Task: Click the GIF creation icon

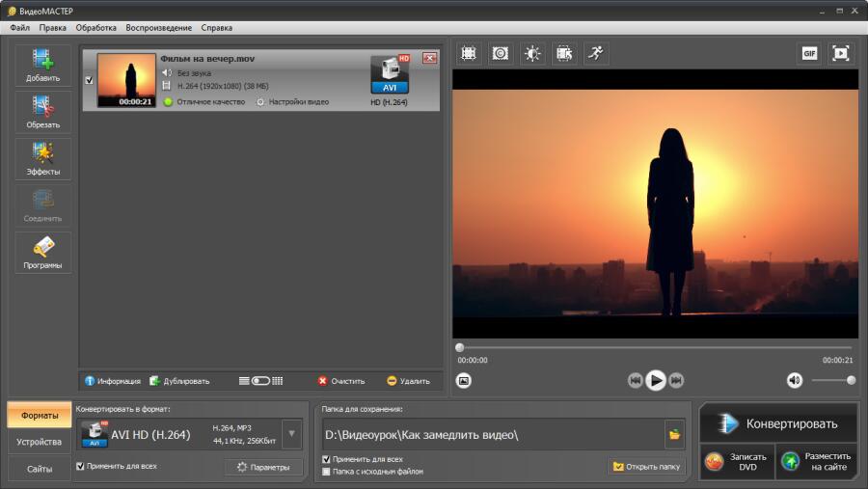Action: (x=809, y=53)
